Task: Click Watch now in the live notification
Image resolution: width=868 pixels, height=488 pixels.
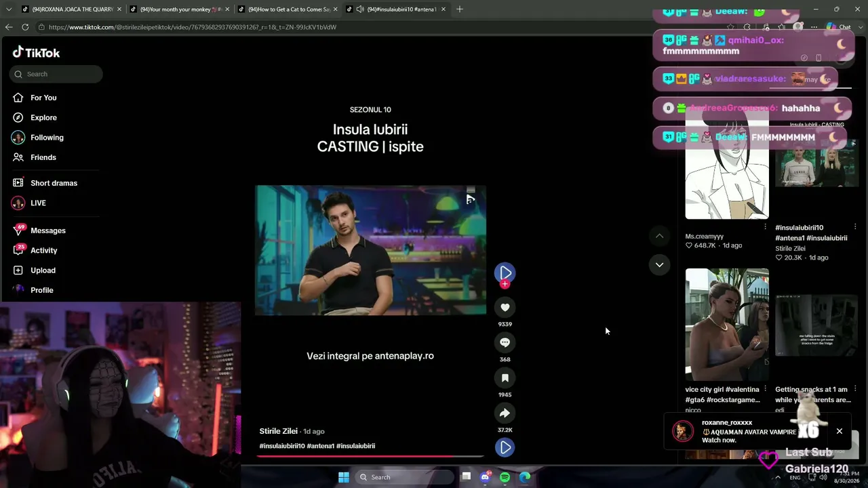Action: 719,441
